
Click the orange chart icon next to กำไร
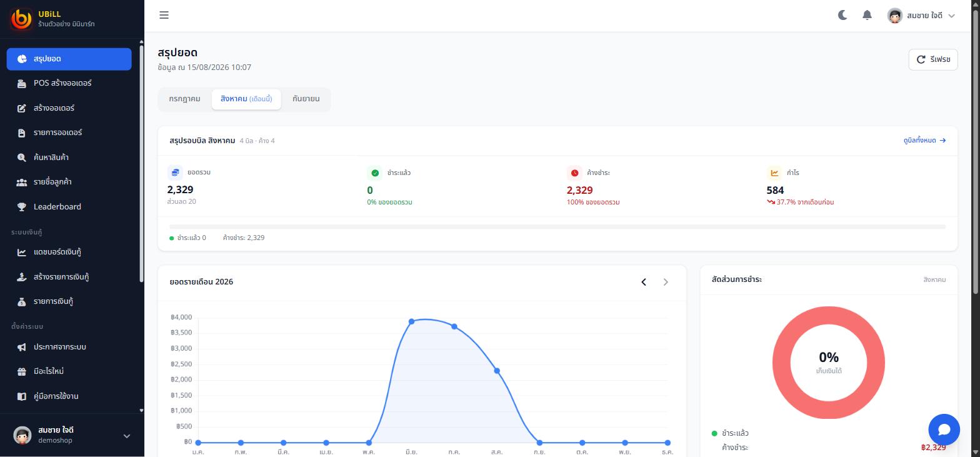774,173
